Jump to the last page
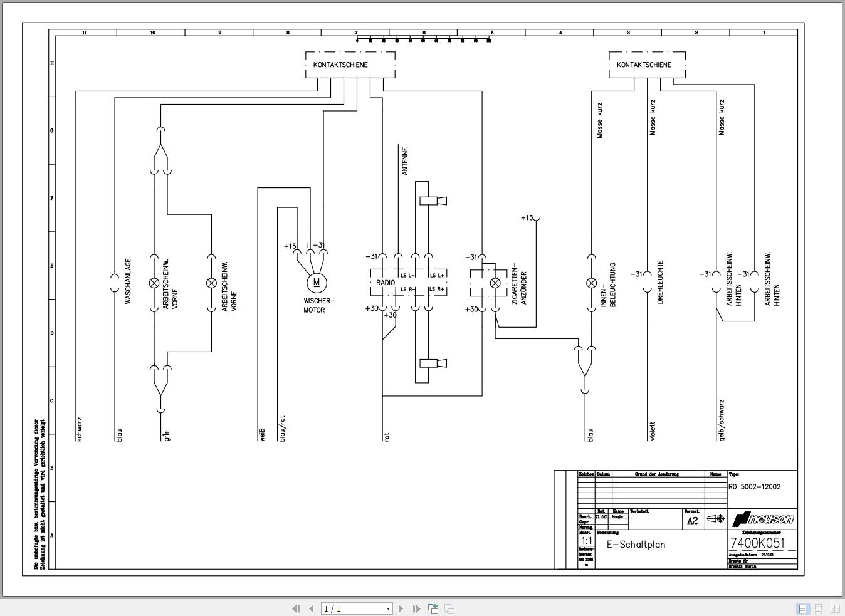845x616 pixels. (416, 608)
